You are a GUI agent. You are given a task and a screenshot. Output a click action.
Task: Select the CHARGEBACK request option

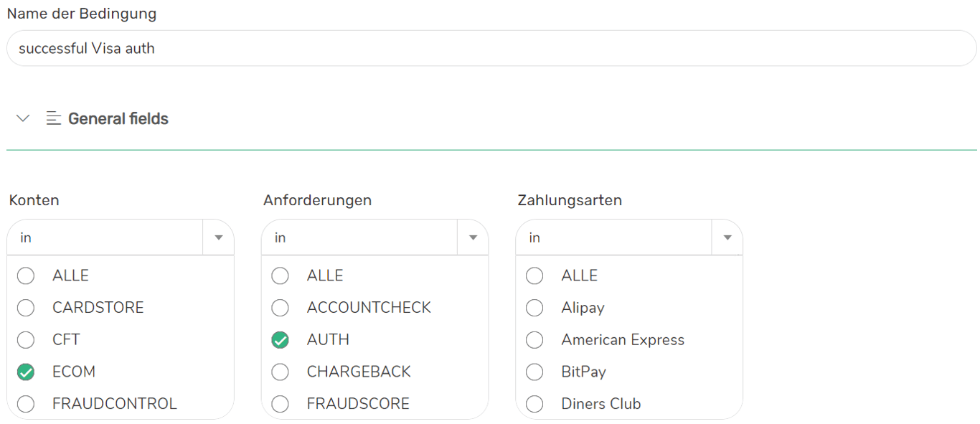click(280, 372)
